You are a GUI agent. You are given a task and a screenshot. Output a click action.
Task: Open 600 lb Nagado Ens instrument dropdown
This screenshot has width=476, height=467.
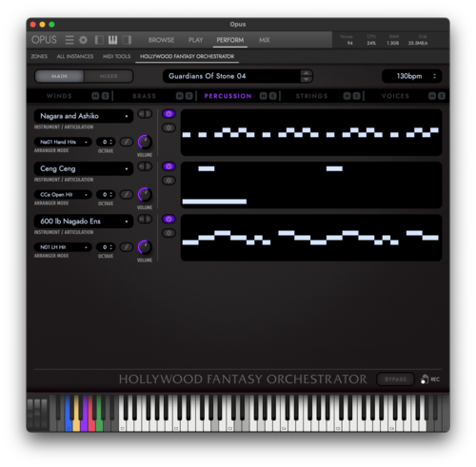[84, 222]
